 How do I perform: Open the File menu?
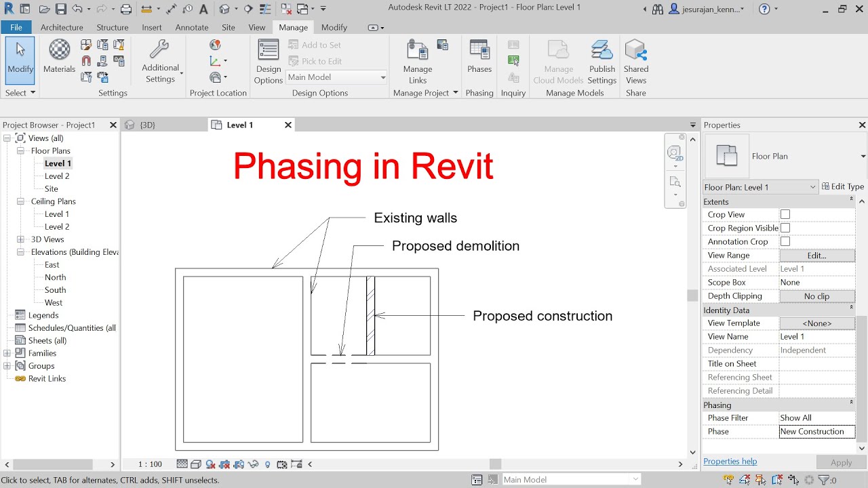[x=16, y=27]
